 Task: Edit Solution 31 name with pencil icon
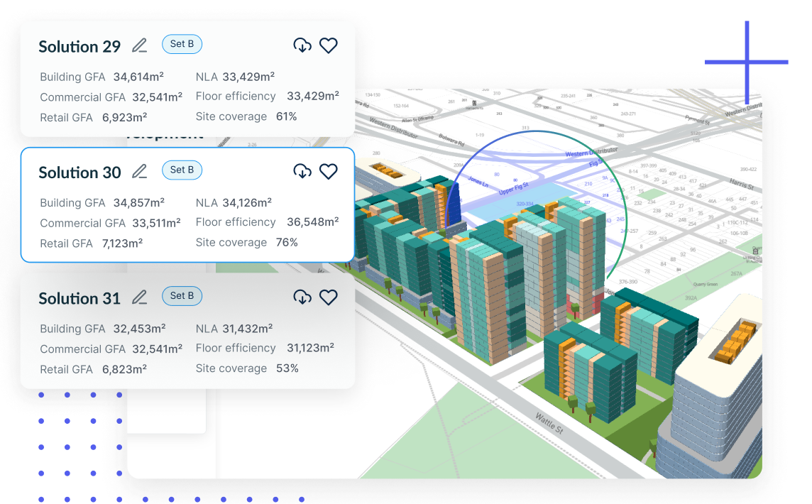pyautogui.click(x=140, y=297)
